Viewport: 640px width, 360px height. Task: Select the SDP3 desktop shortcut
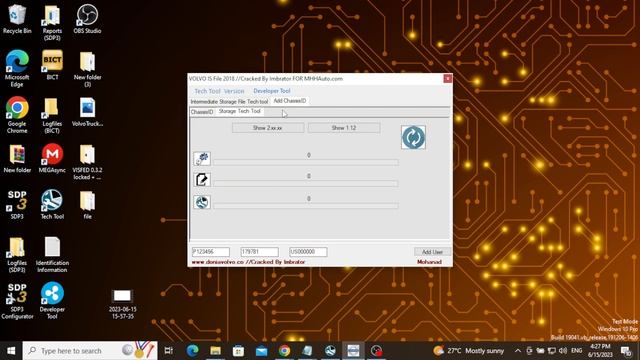[17, 204]
